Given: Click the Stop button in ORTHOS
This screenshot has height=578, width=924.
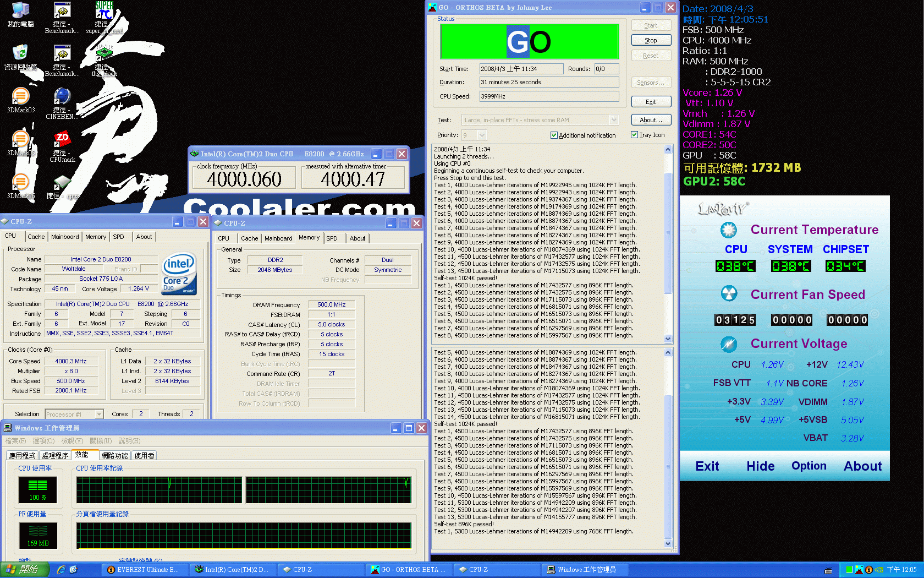Looking at the screenshot, I should (651, 40).
